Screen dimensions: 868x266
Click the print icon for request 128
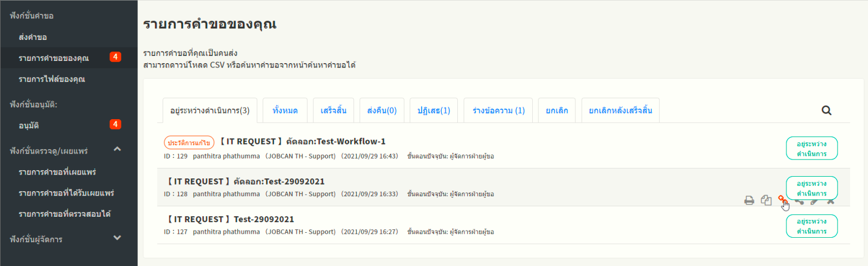[x=749, y=201]
